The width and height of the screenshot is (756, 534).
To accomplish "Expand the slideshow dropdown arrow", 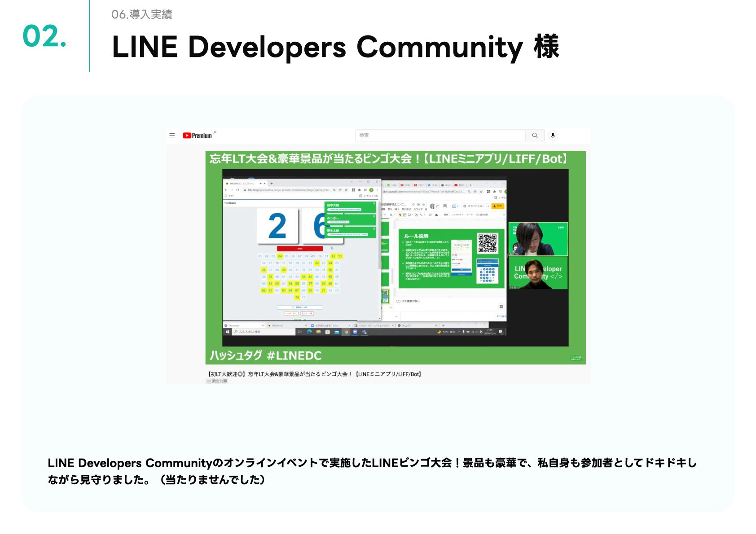I will [488, 206].
